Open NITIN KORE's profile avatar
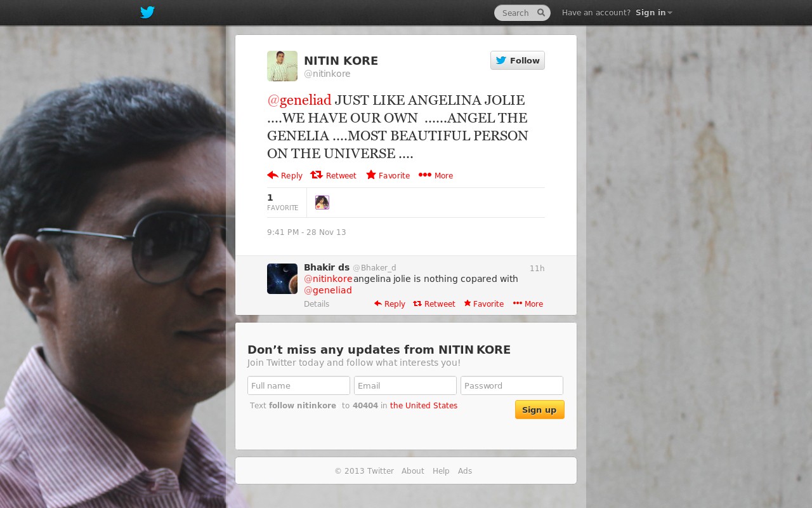 coord(282,66)
